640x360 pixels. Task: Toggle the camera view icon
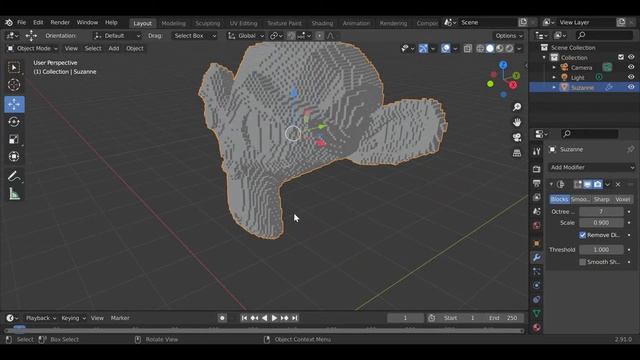click(517, 137)
